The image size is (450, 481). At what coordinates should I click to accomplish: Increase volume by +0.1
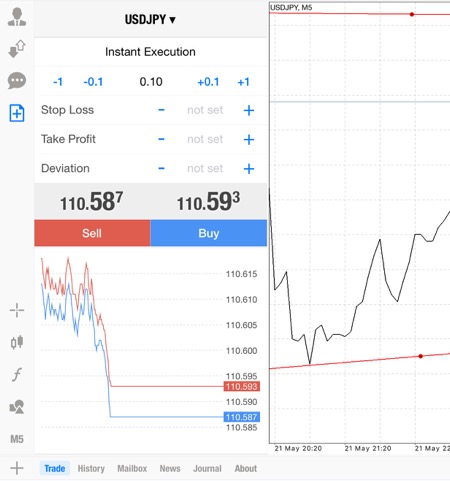click(208, 82)
